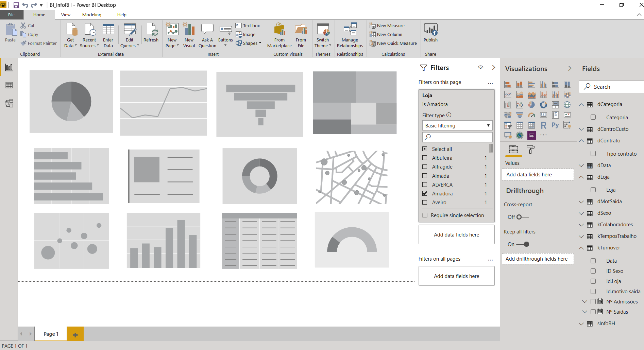Image resolution: width=644 pixels, height=350 pixels.
Task: Insert a Text box
Action: [248, 25]
